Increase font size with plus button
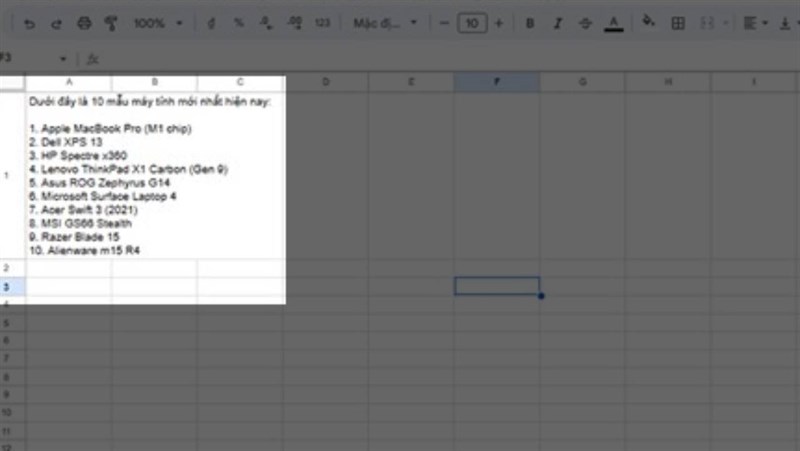The height and width of the screenshot is (451, 800). [x=499, y=23]
